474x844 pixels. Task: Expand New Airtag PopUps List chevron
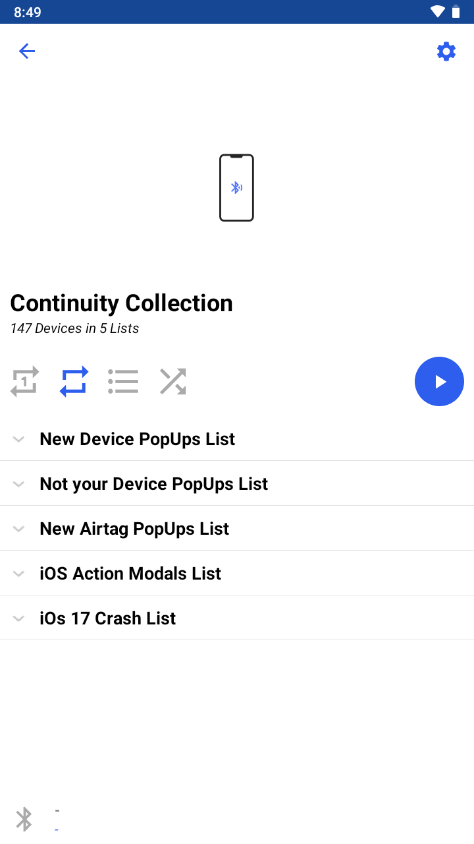[18, 529]
